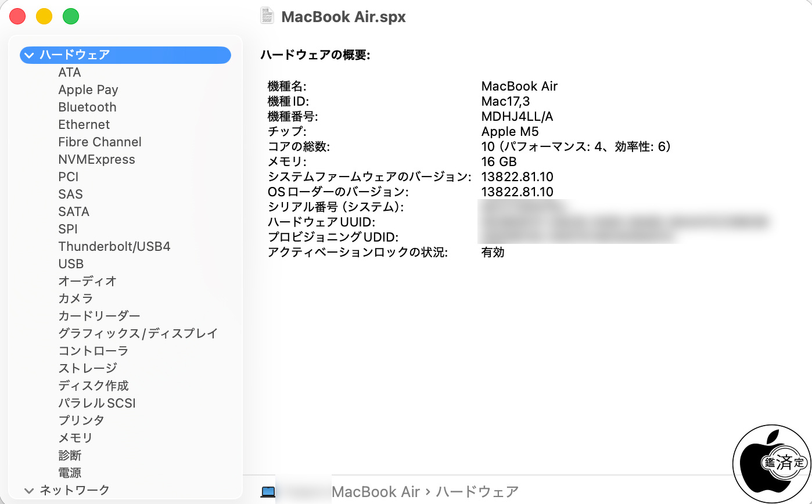Expand the ネットワーク section
This screenshot has height=504, width=812.
click(29, 490)
